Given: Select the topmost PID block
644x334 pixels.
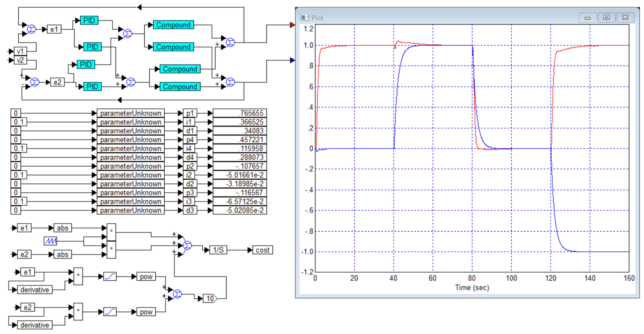Looking at the screenshot, I should coord(89,20).
